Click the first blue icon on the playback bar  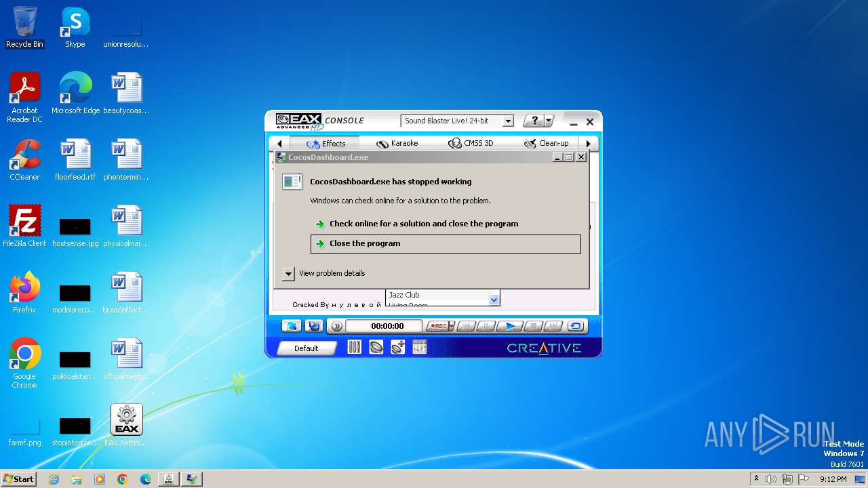click(x=292, y=326)
